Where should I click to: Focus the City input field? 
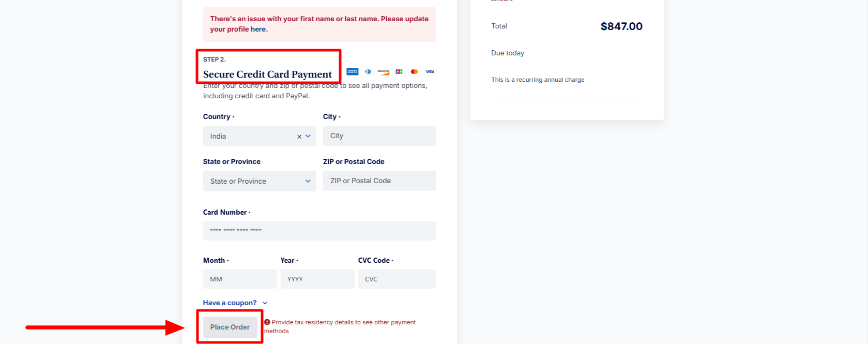pyautogui.click(x=379, y=136)
